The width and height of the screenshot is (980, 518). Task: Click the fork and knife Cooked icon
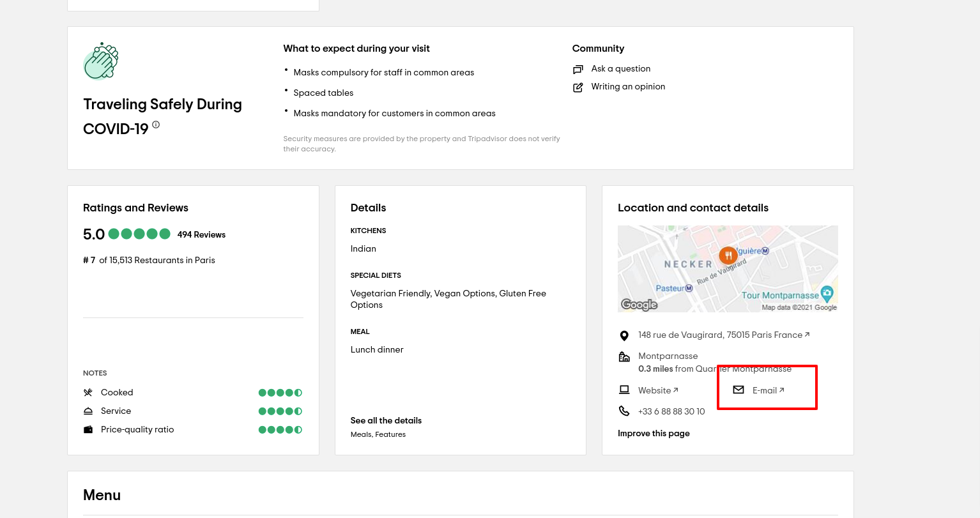point(88,392)
